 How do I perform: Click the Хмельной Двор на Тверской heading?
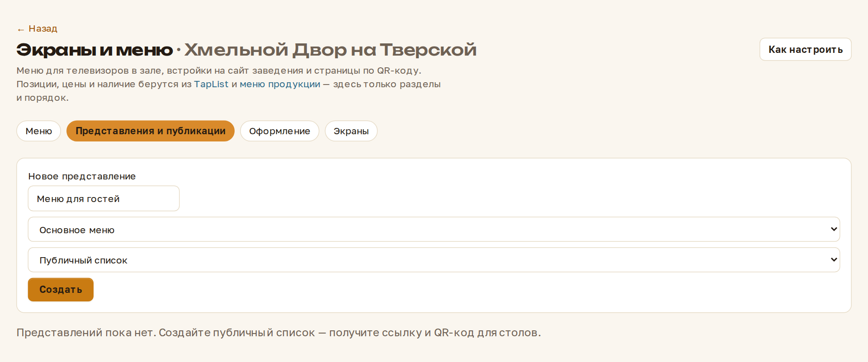tap(330, 50)
